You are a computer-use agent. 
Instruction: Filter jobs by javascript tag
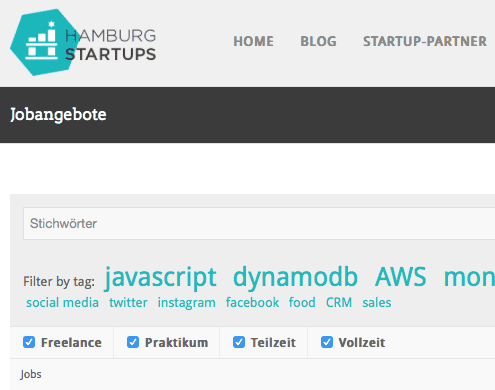[161, 277]
